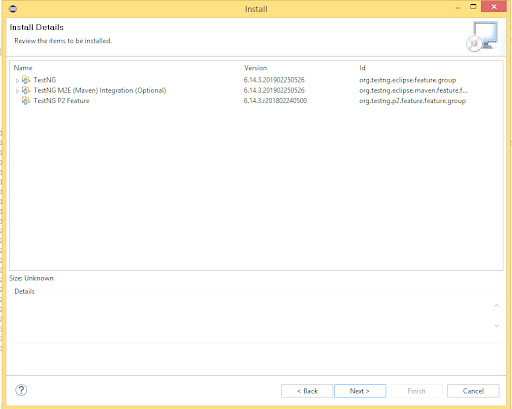512x409 pixels.
Task: Click the TestNG feature icon
Action: point(26,80)
